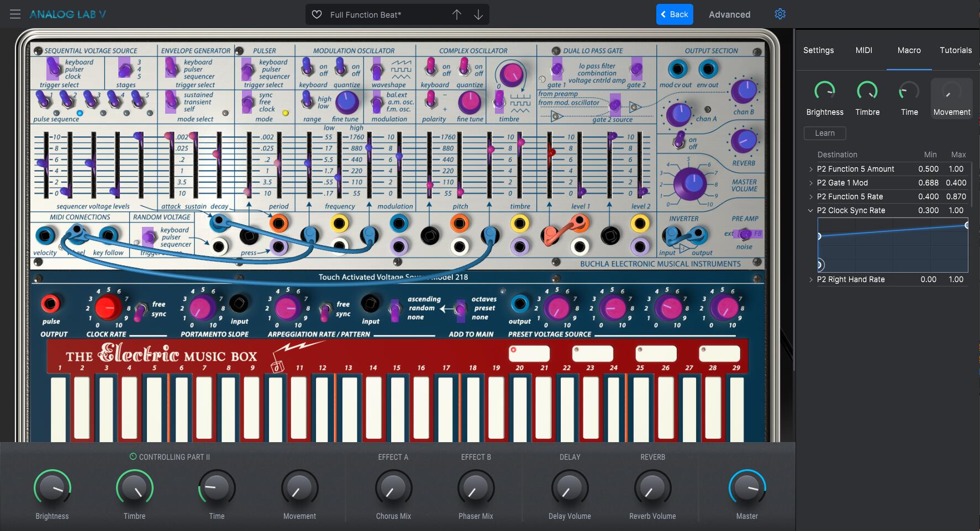This screenshot has height=531, width=980.
Task: Click the Complex Oscillator fine tune knob
Action: [x=470, y=103]
